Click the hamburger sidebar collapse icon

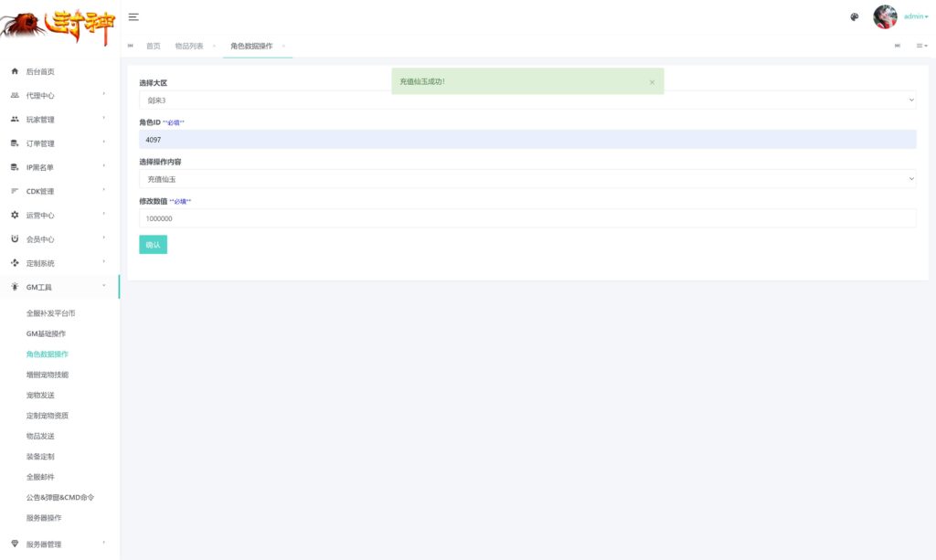click(133, 16)
